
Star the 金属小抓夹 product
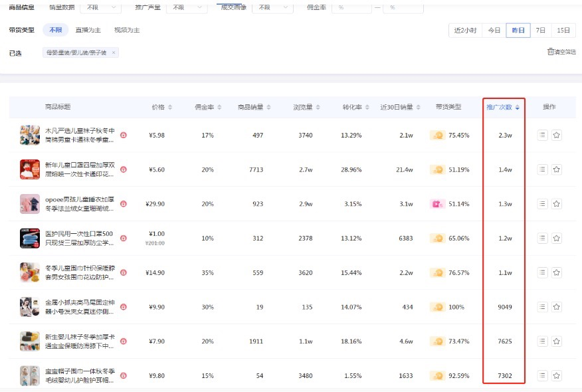pos(556,307)
